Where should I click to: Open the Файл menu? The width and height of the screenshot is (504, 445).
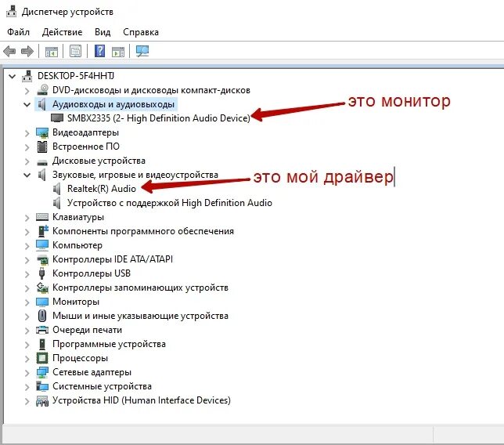click(x=18, y=32)
